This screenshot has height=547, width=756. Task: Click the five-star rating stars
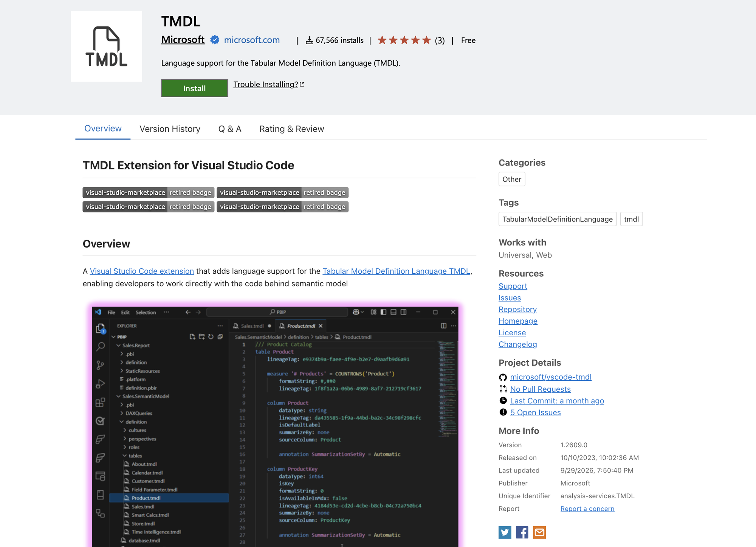(404, 40)
